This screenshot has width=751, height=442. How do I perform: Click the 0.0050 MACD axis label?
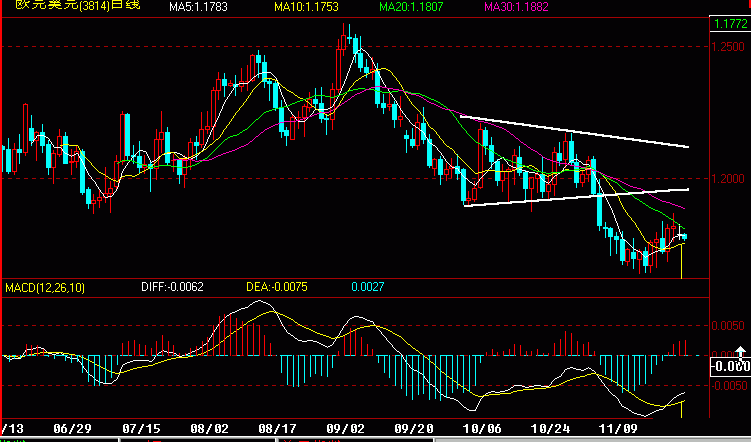click(728, 326)
